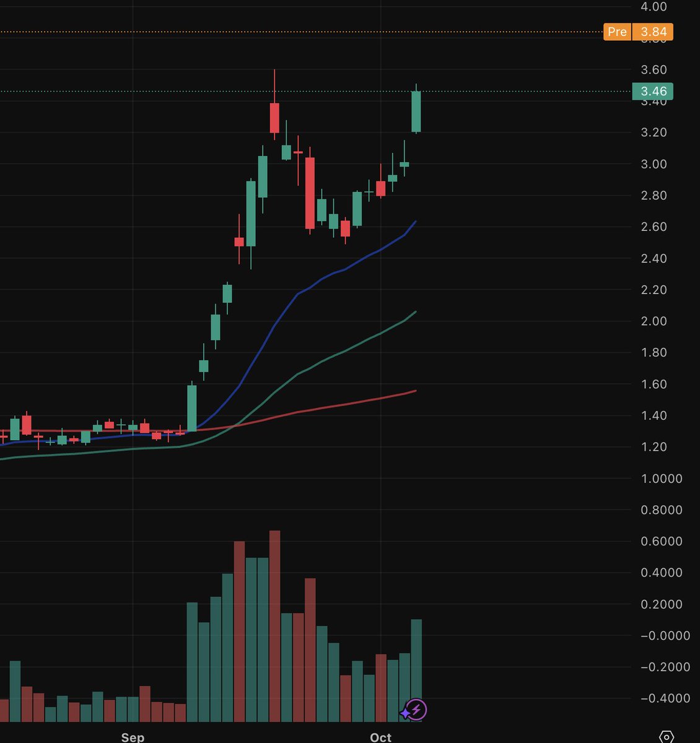Click the 0.8000 axis label

click(661, 510)
